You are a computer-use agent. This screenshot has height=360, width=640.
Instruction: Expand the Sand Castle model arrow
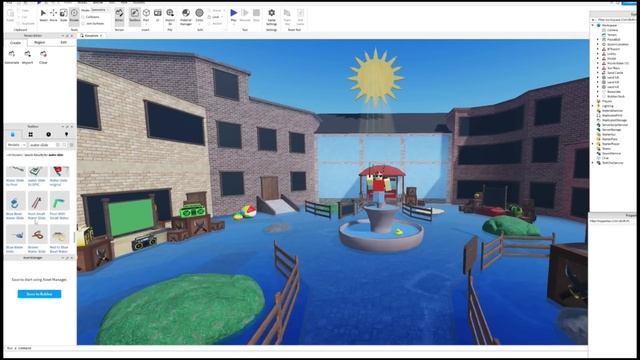pos(598,73)
